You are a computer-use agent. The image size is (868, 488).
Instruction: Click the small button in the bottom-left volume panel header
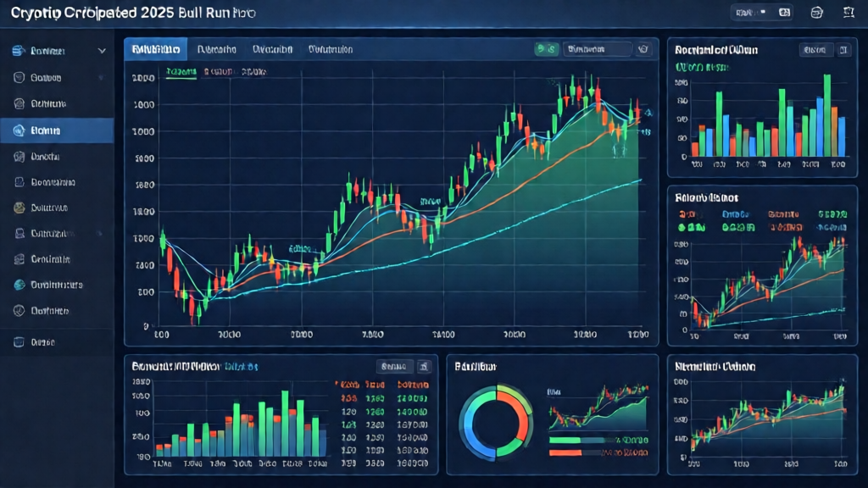(x=393, y=367)
